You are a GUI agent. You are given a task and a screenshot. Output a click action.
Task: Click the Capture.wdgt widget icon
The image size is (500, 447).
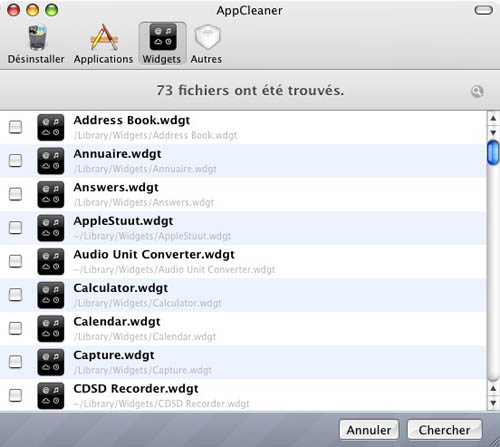[51, 362]
